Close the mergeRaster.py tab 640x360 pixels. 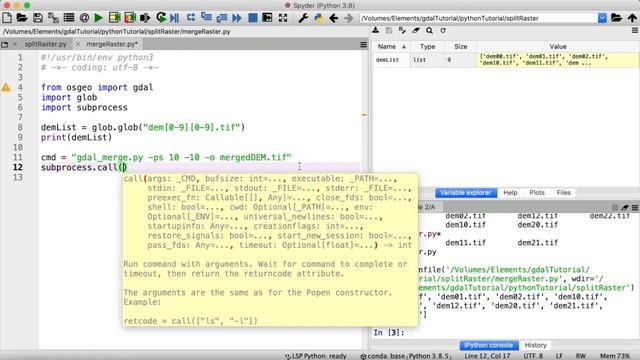78,44
